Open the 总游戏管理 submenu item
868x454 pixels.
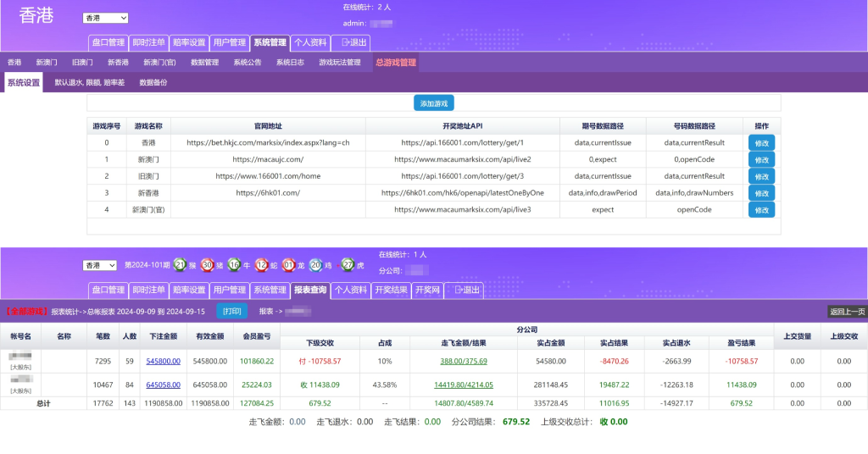pos(396,62)
